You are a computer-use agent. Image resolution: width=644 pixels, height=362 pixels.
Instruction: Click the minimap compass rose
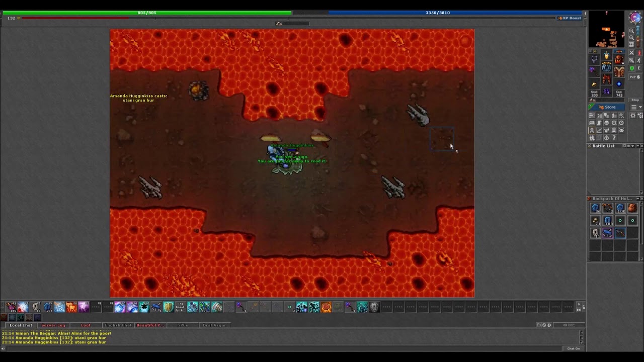coord(635,18)
